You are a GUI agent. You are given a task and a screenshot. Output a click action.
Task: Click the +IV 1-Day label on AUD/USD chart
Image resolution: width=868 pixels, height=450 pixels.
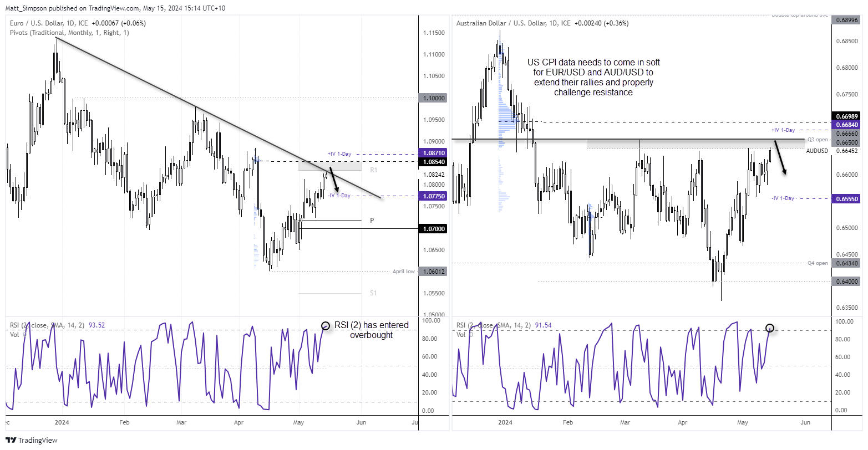click(x=783, y=130)
